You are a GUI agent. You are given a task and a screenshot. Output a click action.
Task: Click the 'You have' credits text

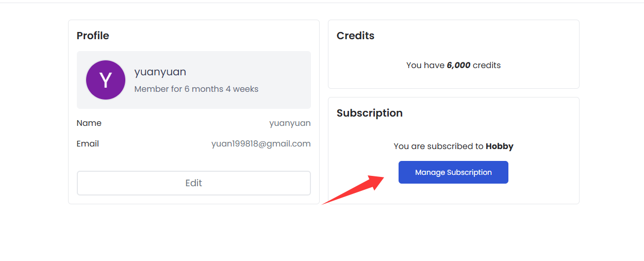pos(425,66)
